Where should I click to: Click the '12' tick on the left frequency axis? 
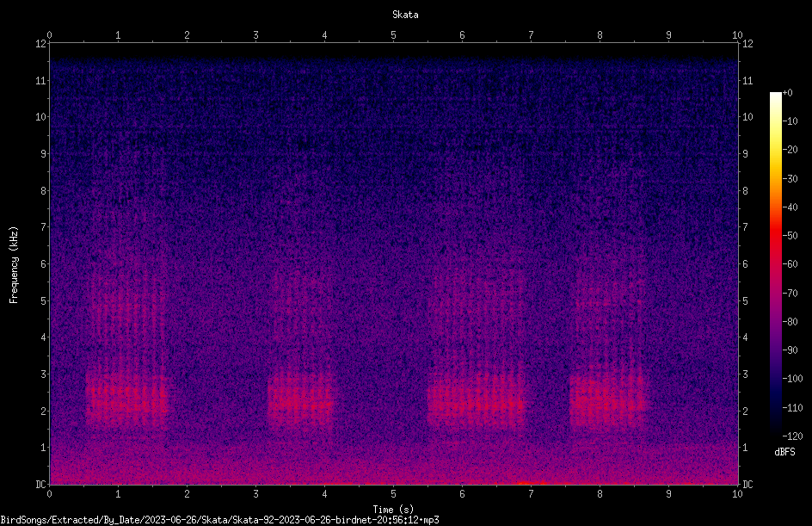tap(40, 44)
